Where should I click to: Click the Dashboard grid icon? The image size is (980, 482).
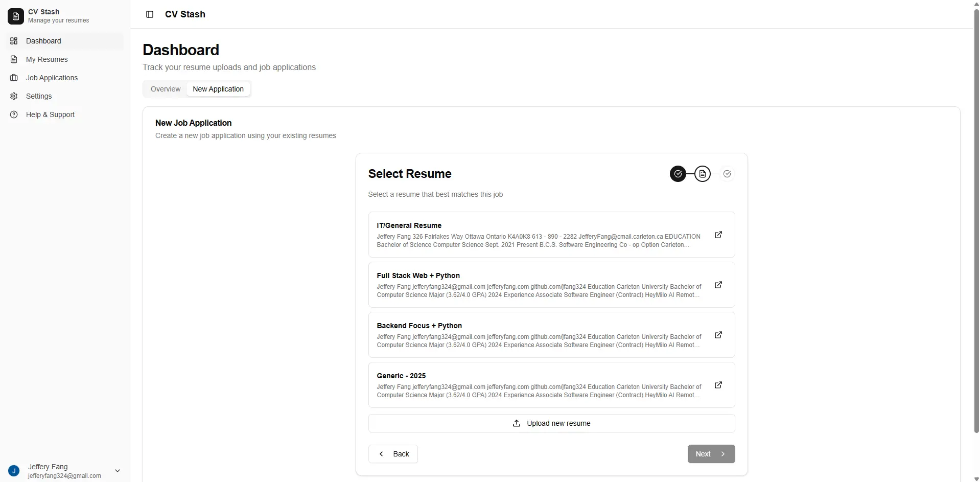pyautogui.click(x=14, y=41)
